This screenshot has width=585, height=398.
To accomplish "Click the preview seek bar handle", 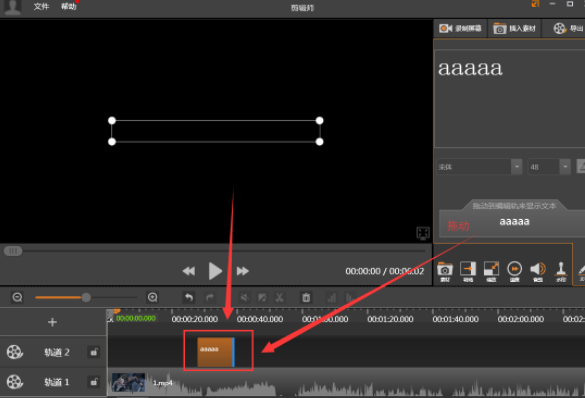I will [13, 251].
